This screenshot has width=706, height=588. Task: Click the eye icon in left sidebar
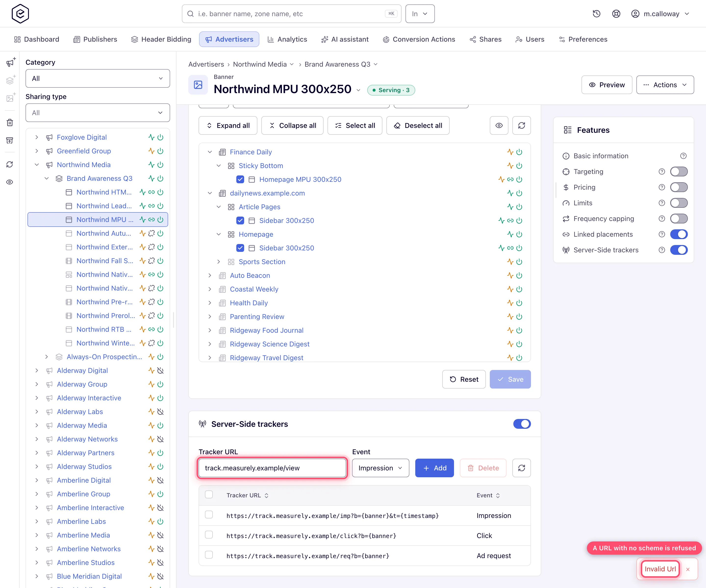point(10,182)
